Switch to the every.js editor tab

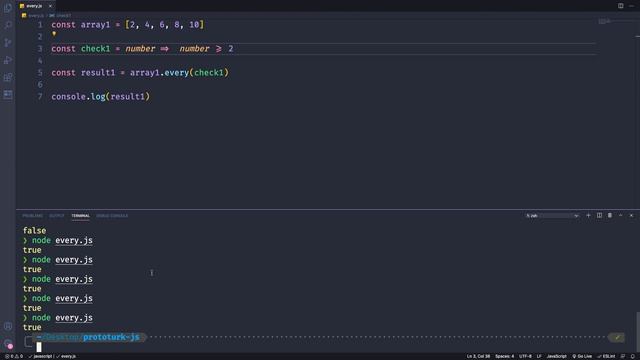pyautogui.click(x=33, y=6)
